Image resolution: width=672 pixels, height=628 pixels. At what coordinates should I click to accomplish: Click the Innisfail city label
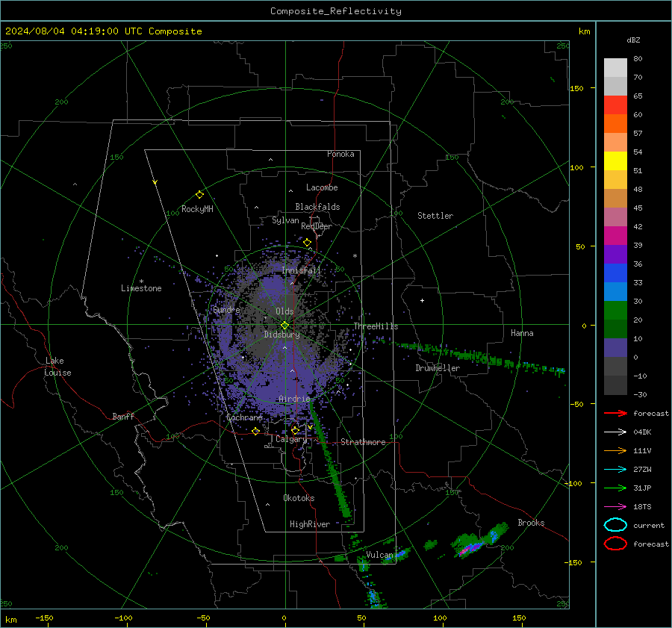[302, 270]
